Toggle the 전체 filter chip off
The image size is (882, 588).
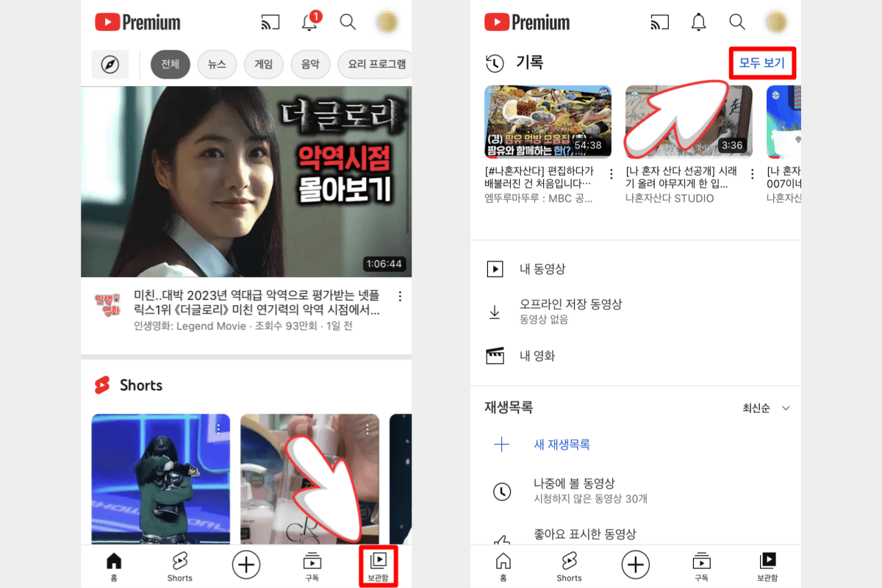170,65
